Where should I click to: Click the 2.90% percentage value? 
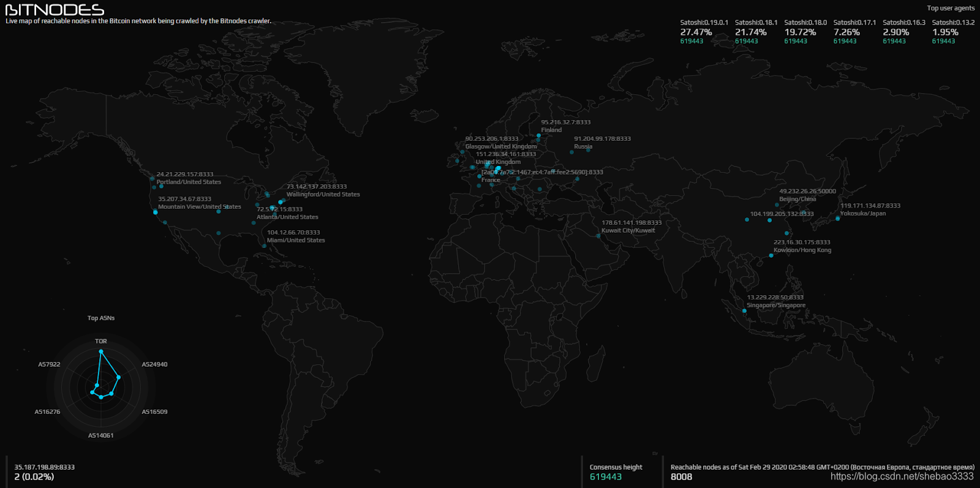coord(896,32)
